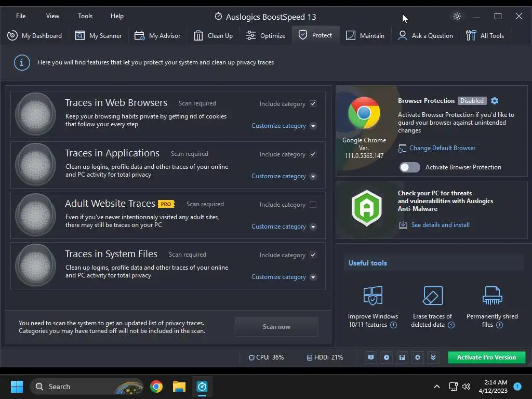Show info for Permanently shred files

pos(499,325)
